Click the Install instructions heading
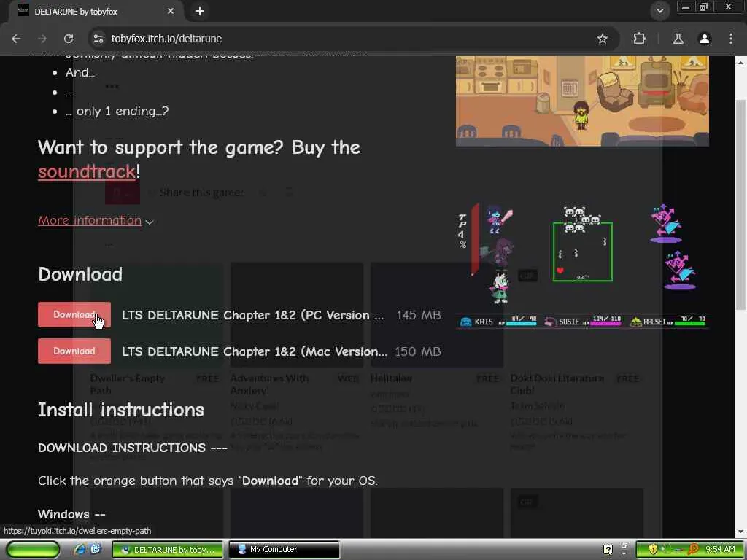This screenshot has width=747, height=560. (x=121, y=410)
